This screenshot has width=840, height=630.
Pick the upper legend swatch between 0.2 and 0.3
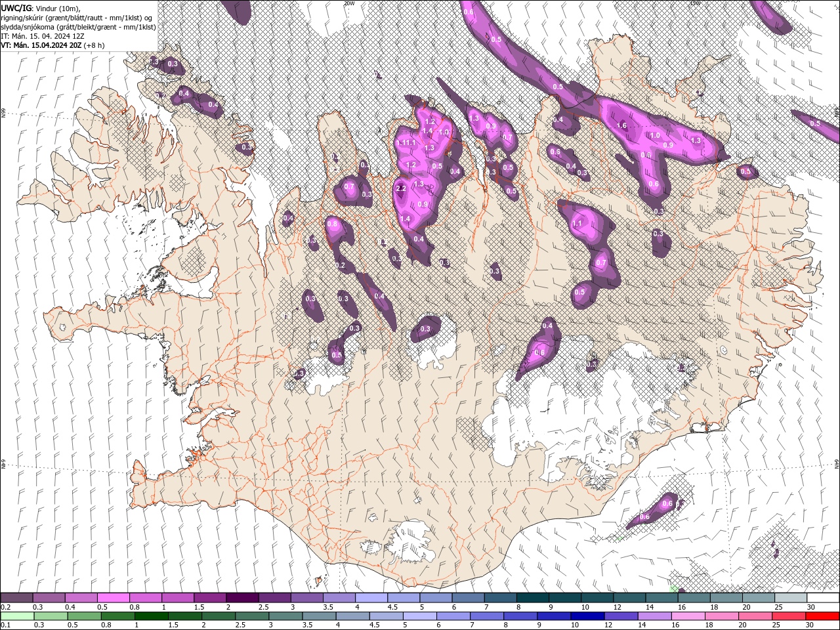tap(16, 598)
